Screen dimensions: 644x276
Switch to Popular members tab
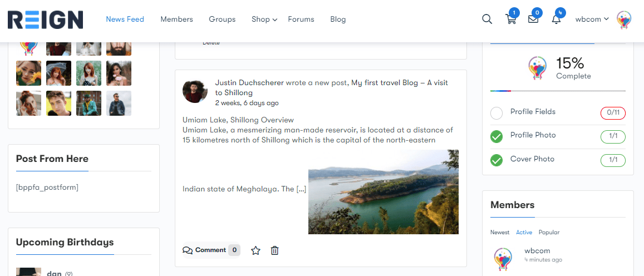pyautogui.click(x=549, y=233)
